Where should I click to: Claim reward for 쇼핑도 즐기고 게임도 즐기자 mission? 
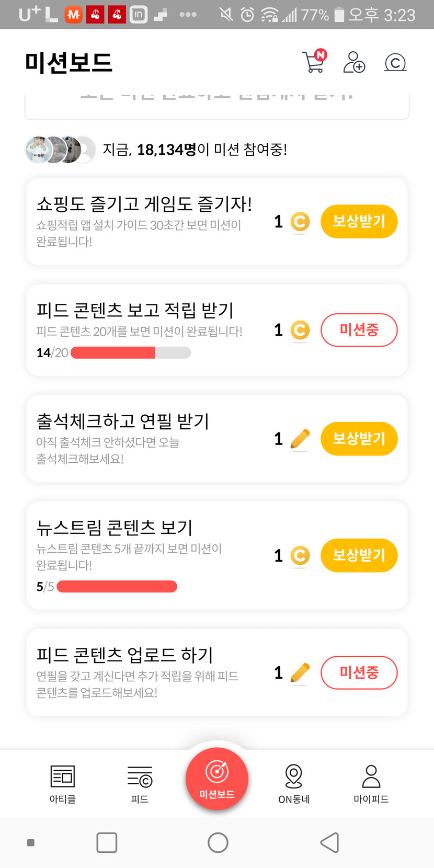tap(359, 221)
